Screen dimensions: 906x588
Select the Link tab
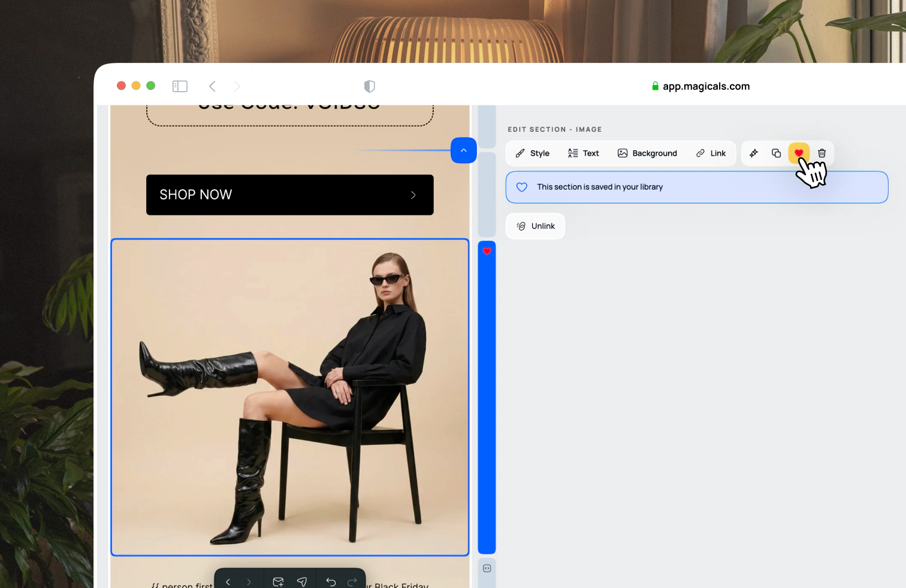click(x=711, y=153)
